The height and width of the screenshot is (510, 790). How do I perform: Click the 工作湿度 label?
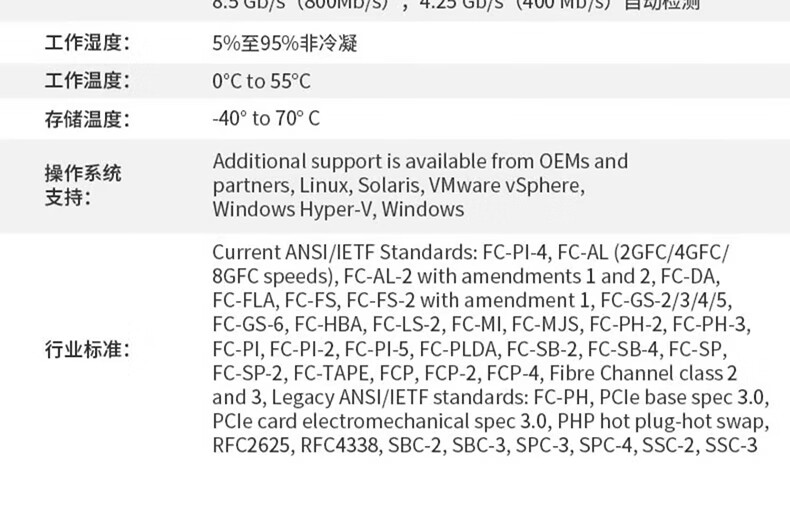click(87, 42)
